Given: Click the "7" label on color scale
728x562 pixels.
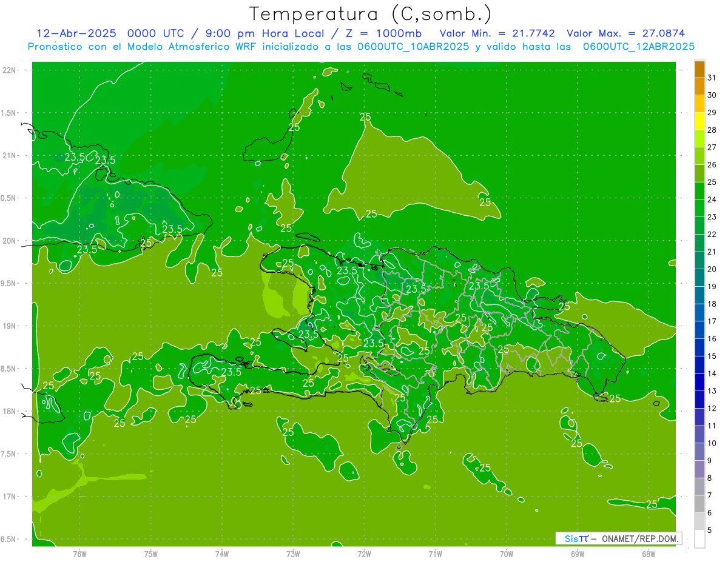Looking at the screenshot, I should click(710, 495).
